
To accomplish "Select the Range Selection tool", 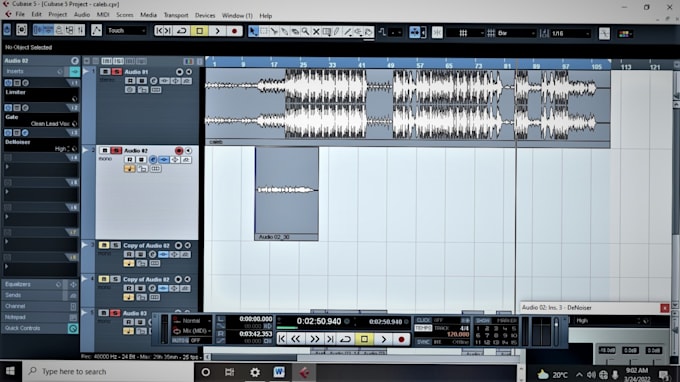I will (x=264, y=31).
